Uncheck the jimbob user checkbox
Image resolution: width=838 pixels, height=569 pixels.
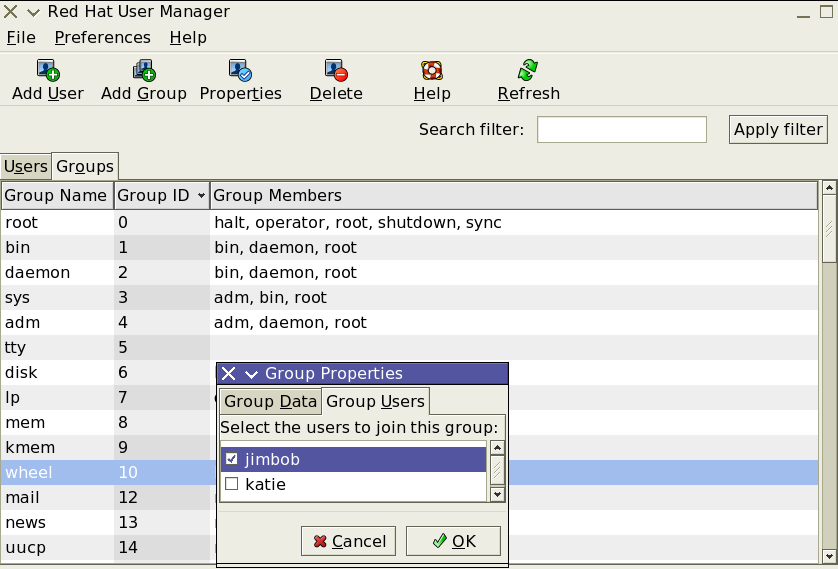(231, 459)
